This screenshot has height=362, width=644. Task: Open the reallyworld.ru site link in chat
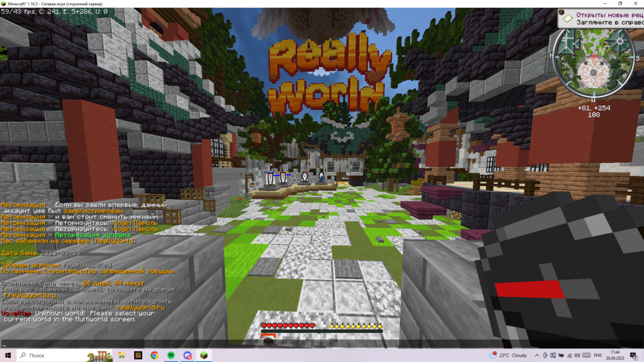pos(141,307)
